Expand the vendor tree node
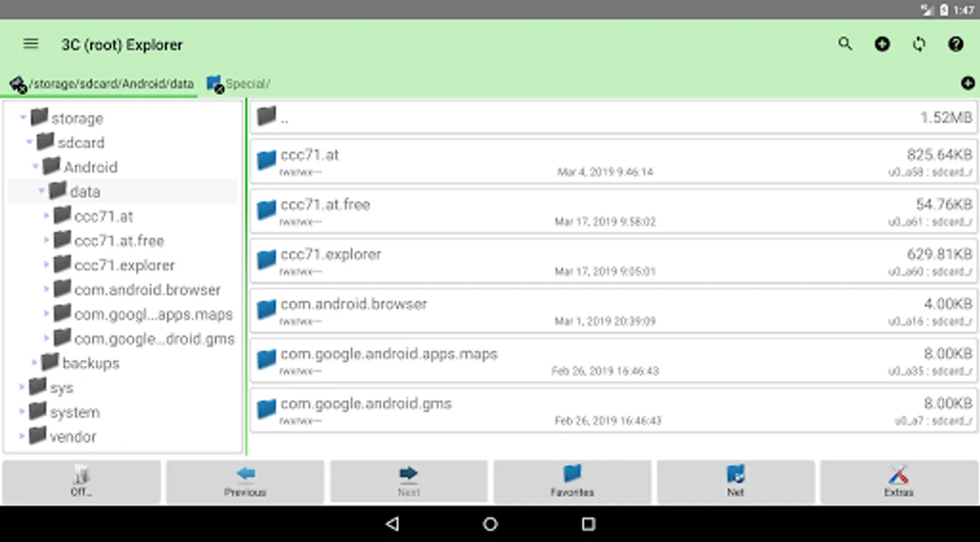Viewport: 980px width, 542px height. (22, 436)
